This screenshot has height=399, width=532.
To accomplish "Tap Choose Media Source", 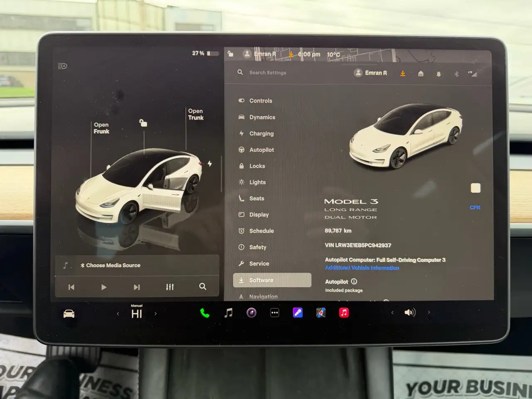I will point(111,265).
